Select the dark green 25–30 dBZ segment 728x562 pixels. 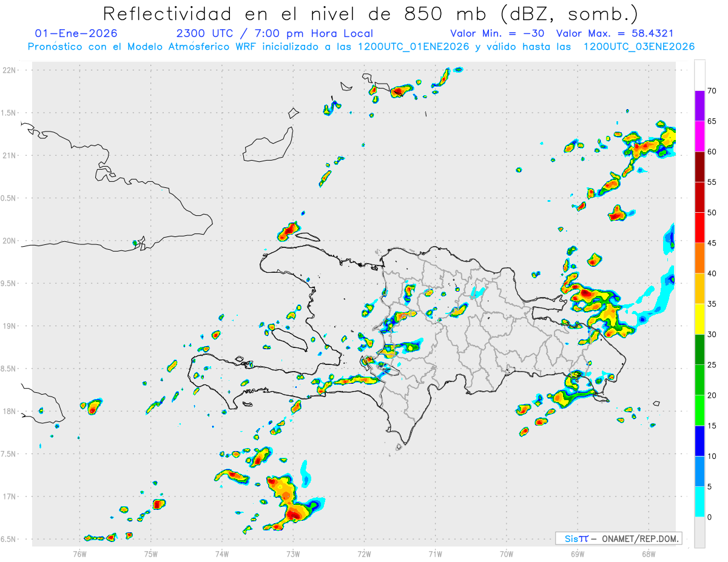[x=699, y=349]
